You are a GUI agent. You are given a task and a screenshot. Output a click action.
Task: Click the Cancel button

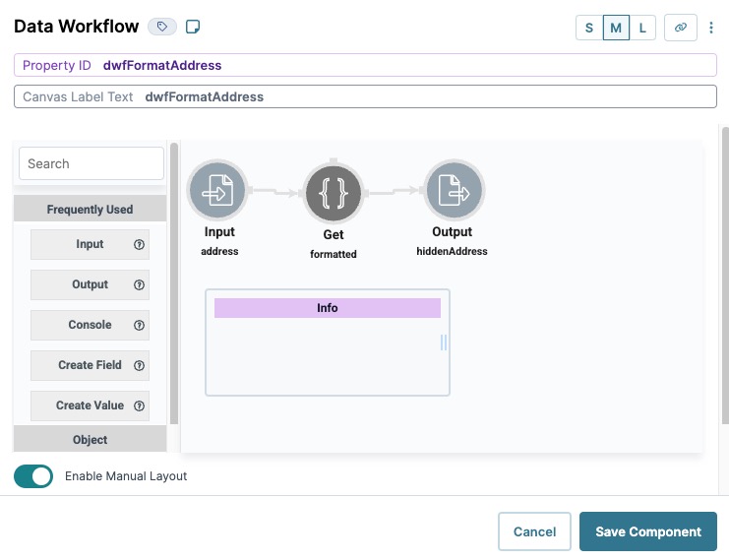pos(534,531)
